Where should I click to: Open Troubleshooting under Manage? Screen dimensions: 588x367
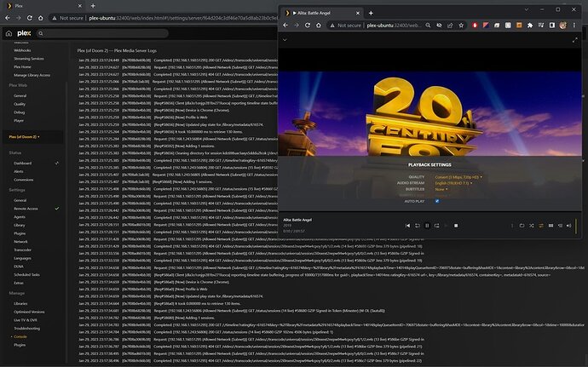(x=26, y=328)
